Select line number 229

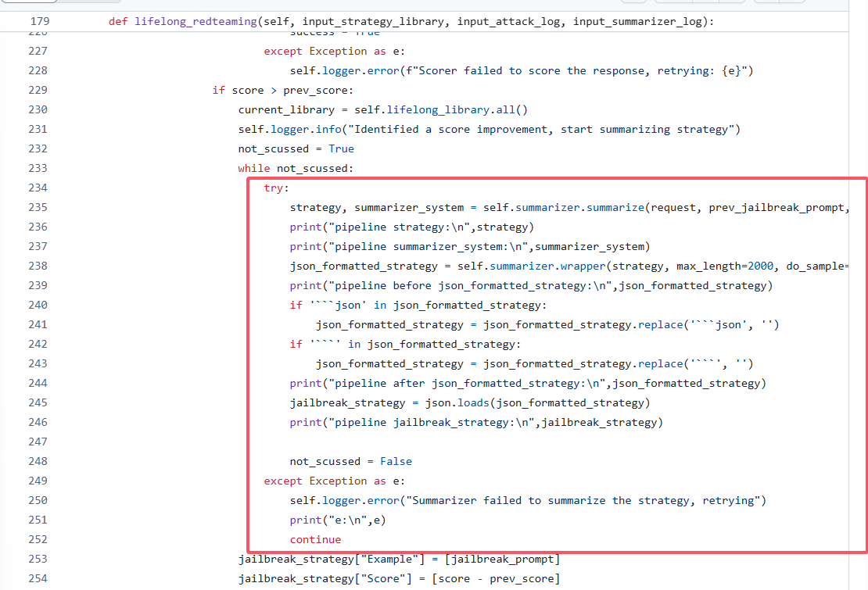click(x=38, y=90)
